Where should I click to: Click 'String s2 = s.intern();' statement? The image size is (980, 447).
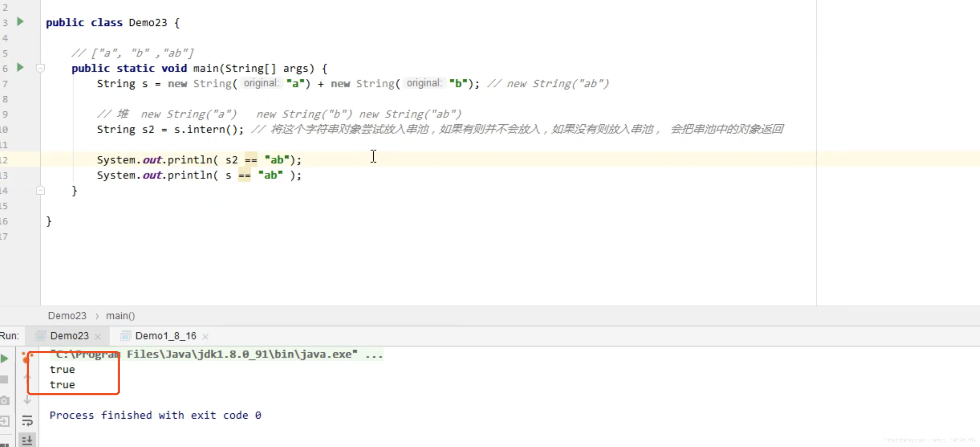(x=170, y=129)
